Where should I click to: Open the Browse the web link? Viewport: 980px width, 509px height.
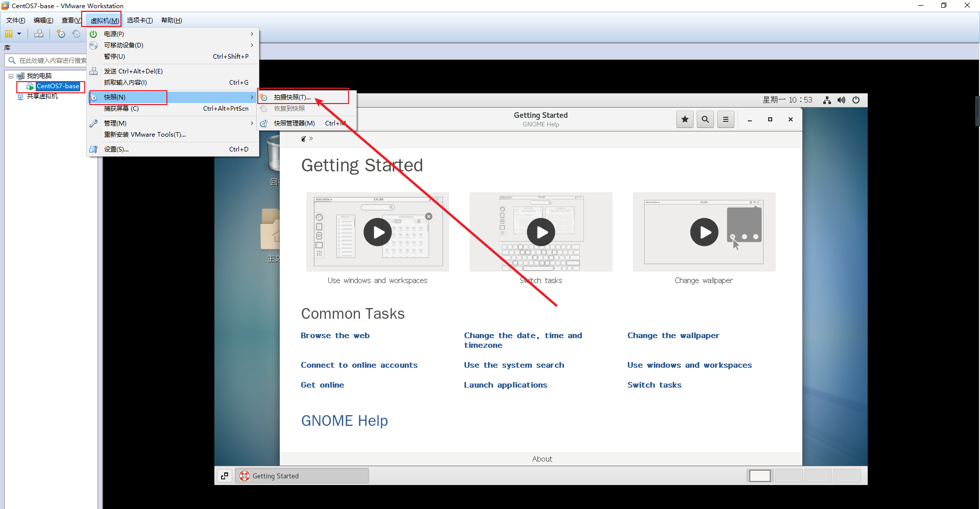tap(335, 336)
